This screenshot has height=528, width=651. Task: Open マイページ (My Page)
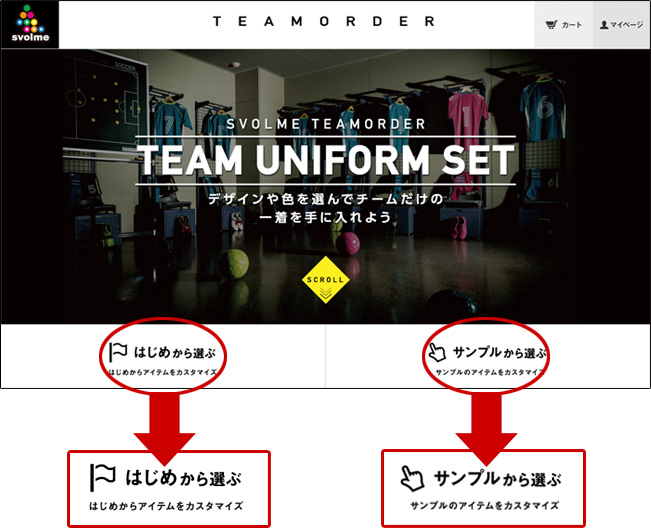[x=621, y=25]
